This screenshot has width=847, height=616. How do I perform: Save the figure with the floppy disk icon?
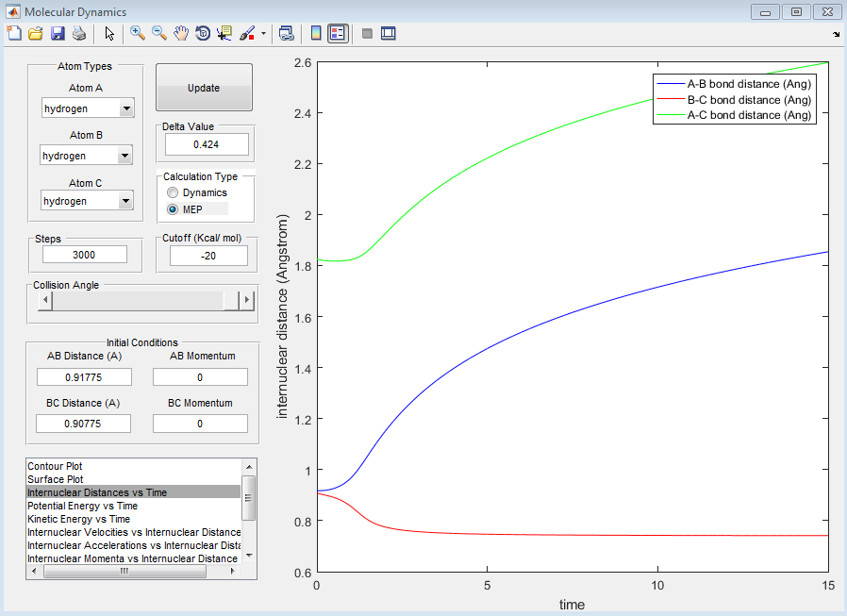[x=58, y=34]
